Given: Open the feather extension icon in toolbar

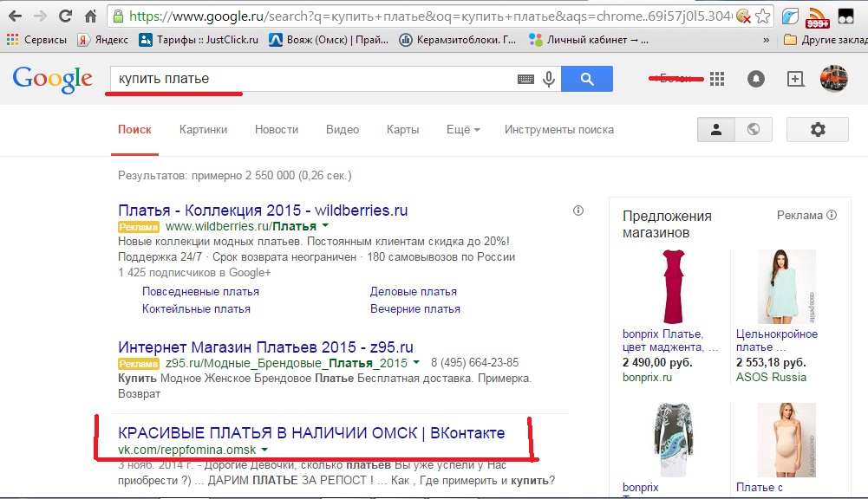Looking at the screenshot, I should [790, 16].
